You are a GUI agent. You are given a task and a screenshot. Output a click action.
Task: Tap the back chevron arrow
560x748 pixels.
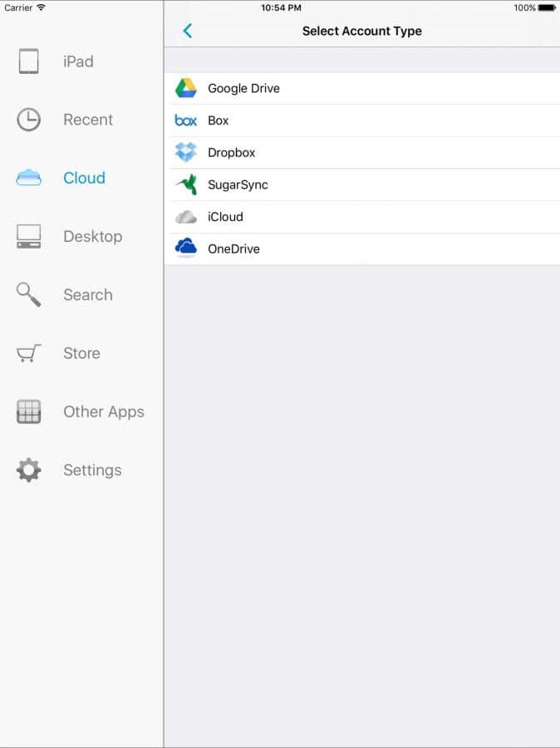(x=187, y=31)
